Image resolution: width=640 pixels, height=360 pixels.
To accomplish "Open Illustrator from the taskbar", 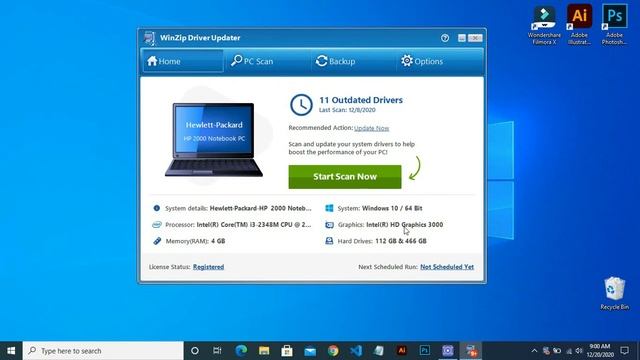I will [x=402, y=351].
